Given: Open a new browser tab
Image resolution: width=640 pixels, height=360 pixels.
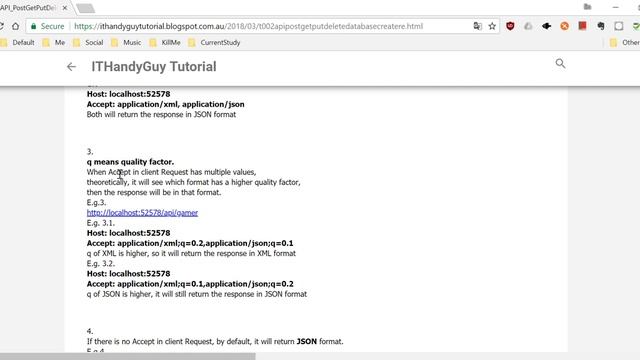Looking at the screenshot, I should coord(85,8).
